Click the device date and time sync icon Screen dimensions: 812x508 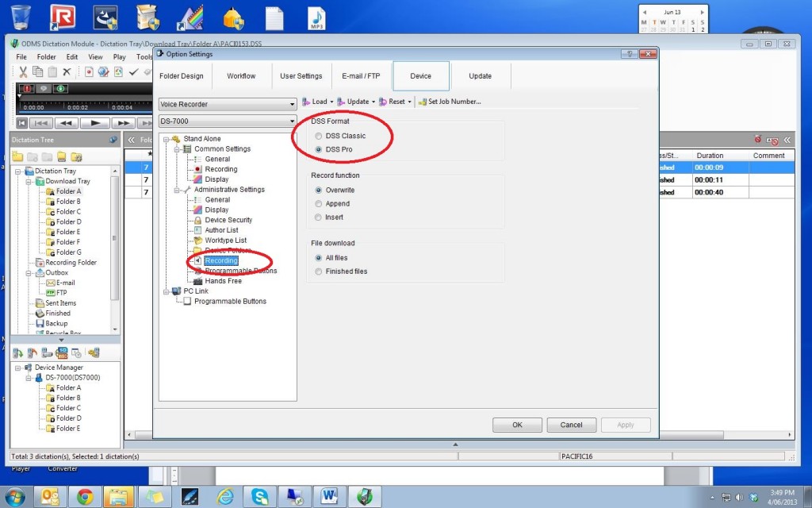coord(77,353)
